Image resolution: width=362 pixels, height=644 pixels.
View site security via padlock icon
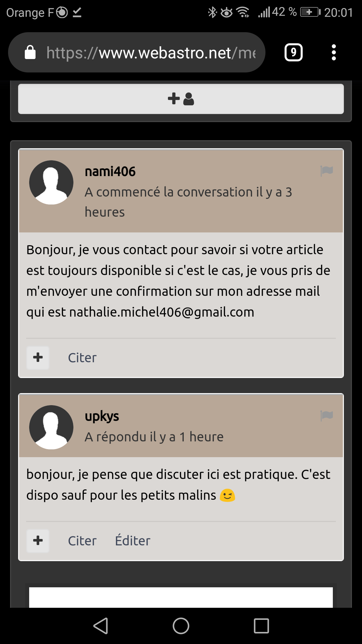30,53
